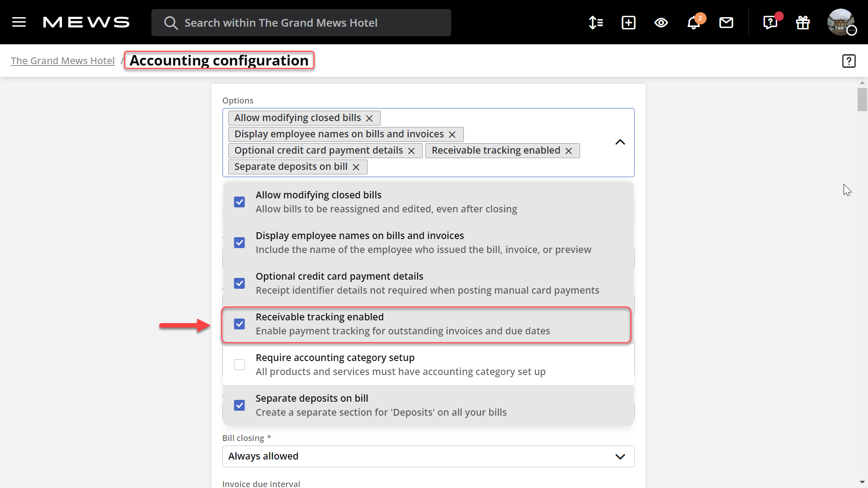
Task: Click the scroll down arrow
Action: (862, 482)
